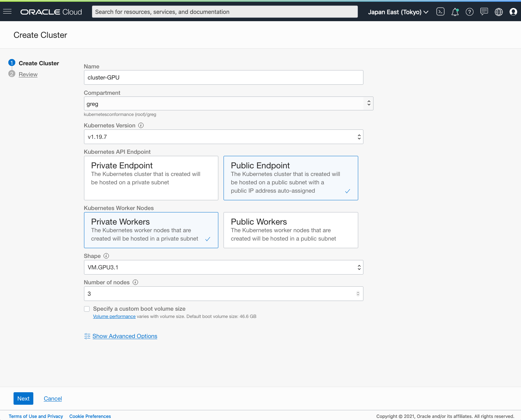Open the Japan East region selector
This screenshot has width=521, height=420.
398,11
